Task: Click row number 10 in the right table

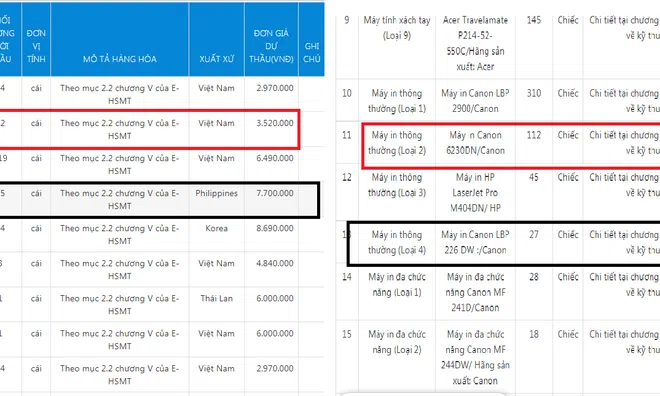Action: click(x=347, y=93)
